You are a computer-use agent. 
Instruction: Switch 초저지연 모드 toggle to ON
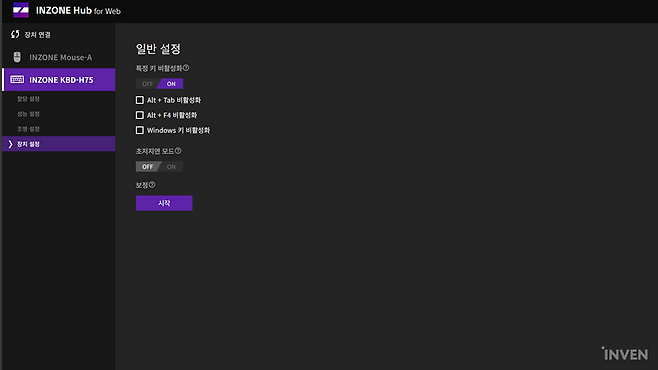(x=171, y=167)
